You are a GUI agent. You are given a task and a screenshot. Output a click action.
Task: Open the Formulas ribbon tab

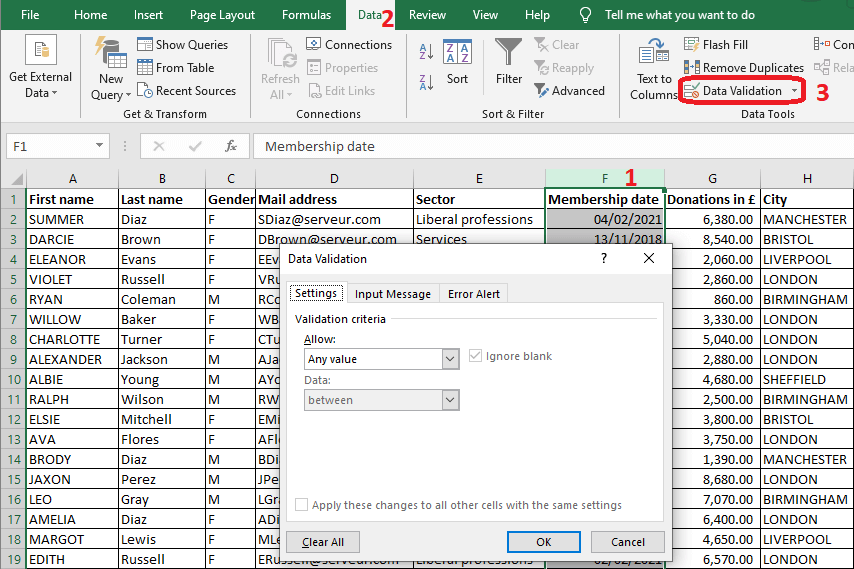tap(306, 15)
